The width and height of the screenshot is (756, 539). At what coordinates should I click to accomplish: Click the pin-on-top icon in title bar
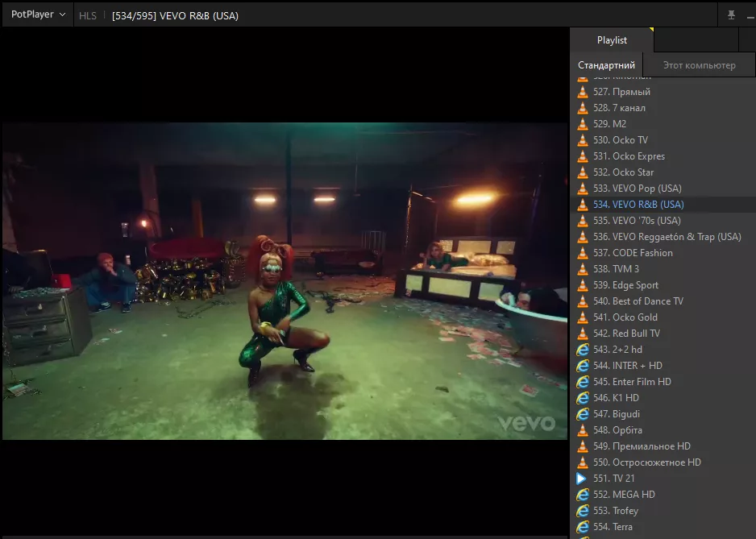(x=731, y=15)
